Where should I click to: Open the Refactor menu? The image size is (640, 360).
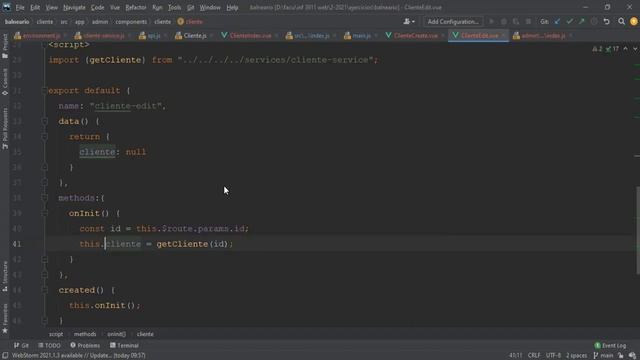(136, 7)
